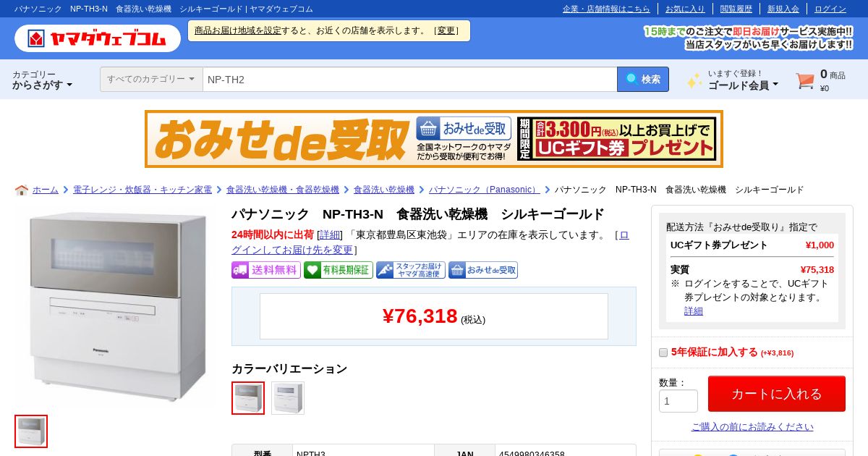Open ご購入の前にお読みください link
Image resolution: width=868 pixels, height=456 pixels.
pos(752,427)
